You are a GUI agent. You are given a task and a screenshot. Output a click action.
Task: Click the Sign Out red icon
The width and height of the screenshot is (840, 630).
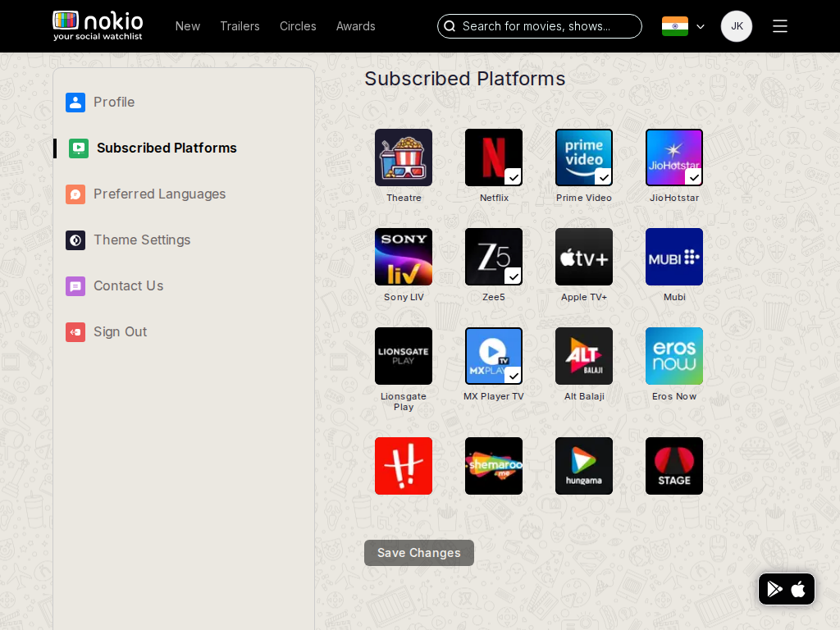coord(75,332)
